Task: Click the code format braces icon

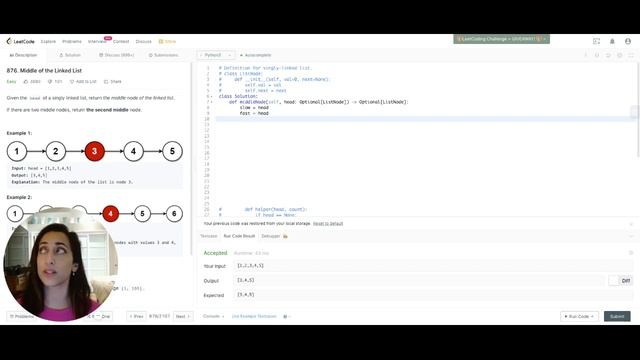Action: click(597, 55)
